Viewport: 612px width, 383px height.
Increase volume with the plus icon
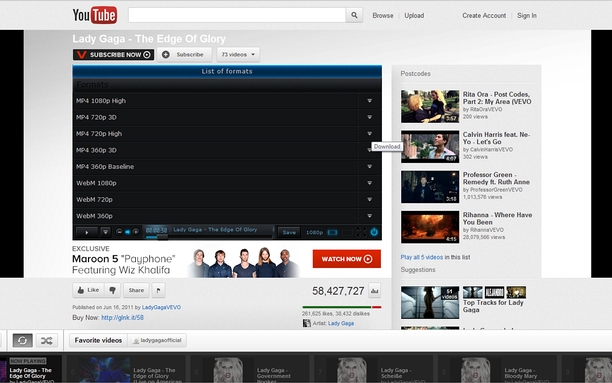pyautogui.click(x=135, y=232)
